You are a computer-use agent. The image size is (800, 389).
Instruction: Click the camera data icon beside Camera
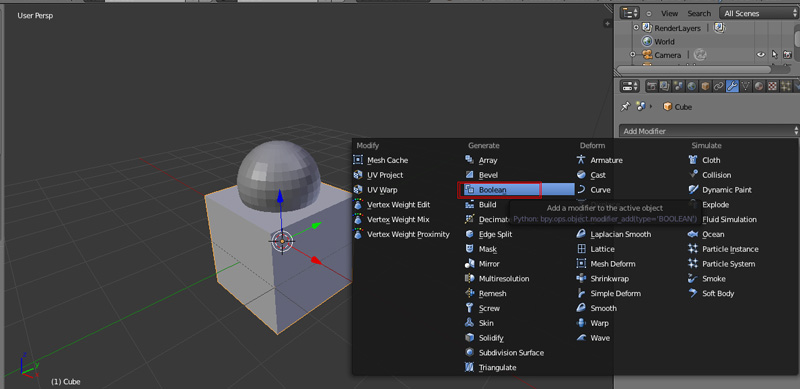pyautogui.click(x=700, y=55)
